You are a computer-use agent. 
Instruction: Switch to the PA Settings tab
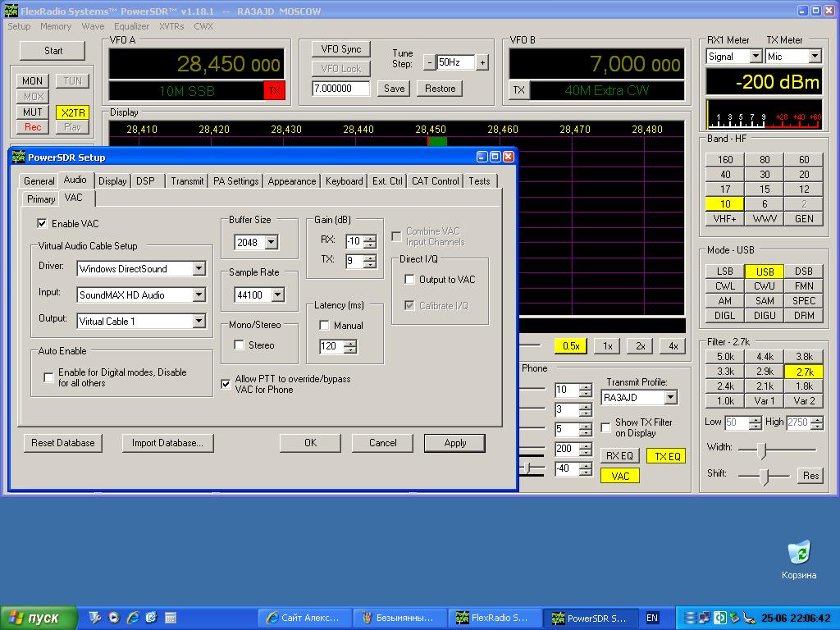[235, 181]
